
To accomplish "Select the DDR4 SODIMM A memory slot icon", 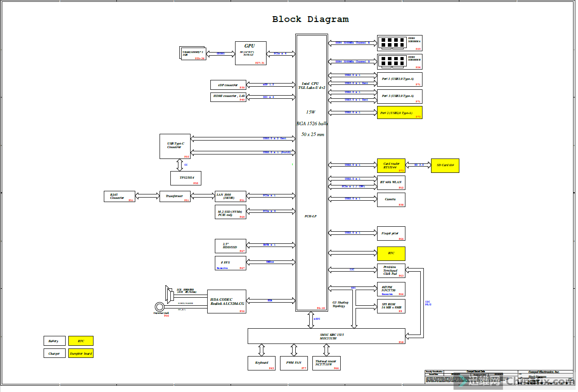I will pyautogui.click(x=392, y=43).
